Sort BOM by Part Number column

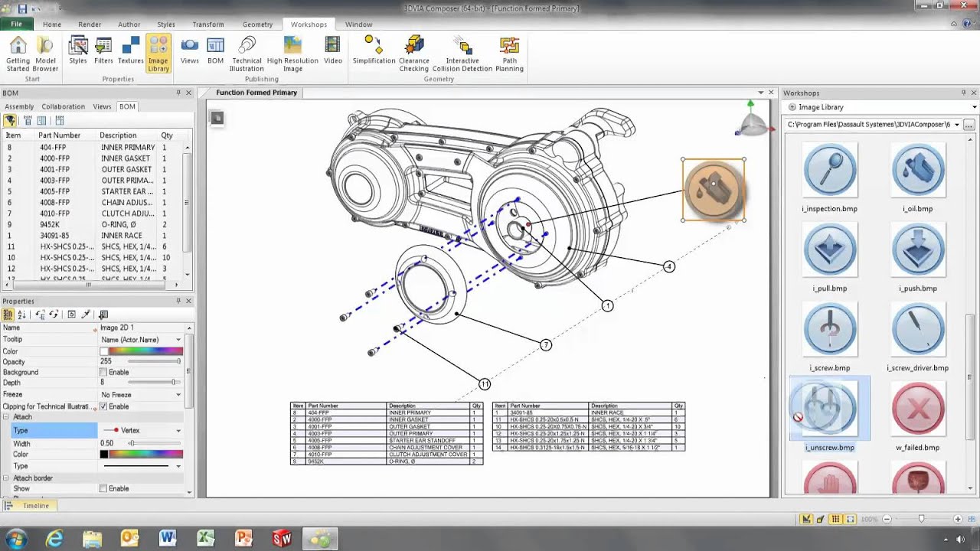click(59, 135)
